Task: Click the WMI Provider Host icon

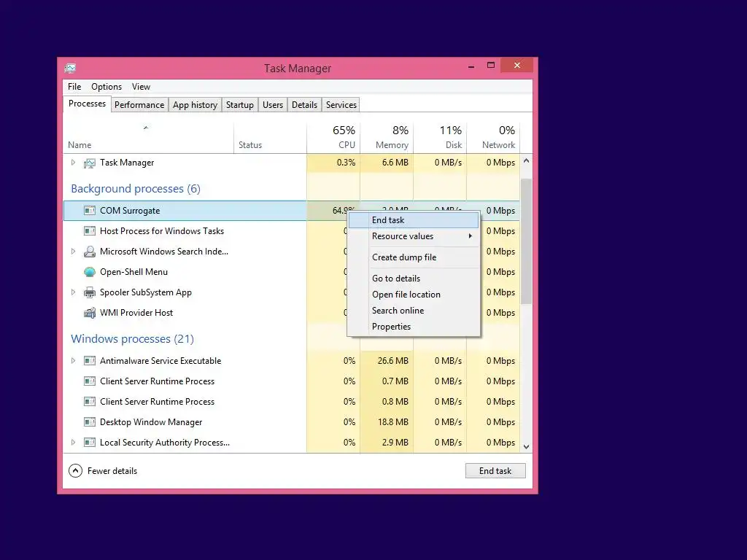Action: tap(90, 313)
